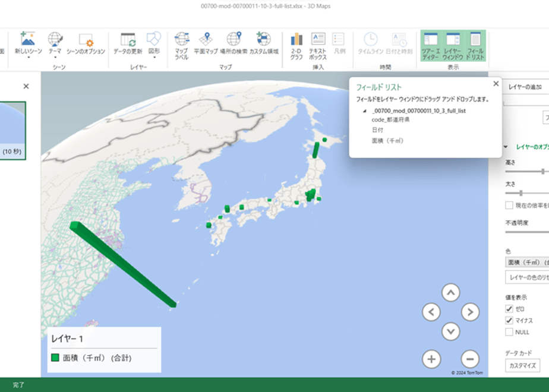The image size is (549, 392).
Task: Toggle the フィールド リスト pane
Action: [475, 46]
